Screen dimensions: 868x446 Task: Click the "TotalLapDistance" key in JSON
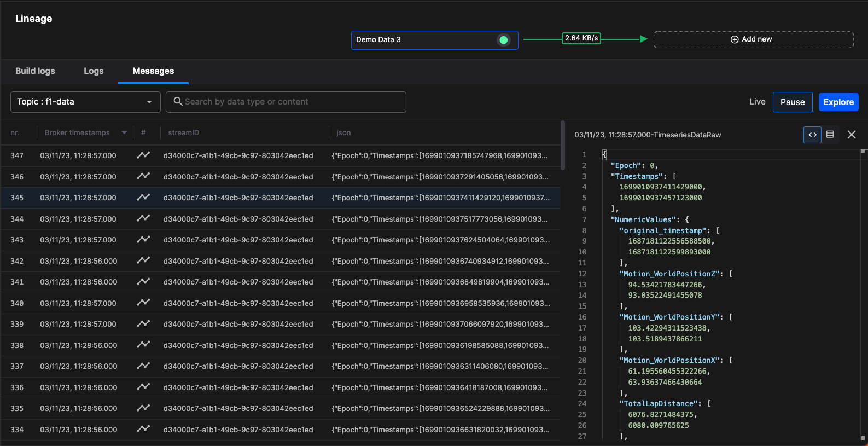tap(659, 403)
